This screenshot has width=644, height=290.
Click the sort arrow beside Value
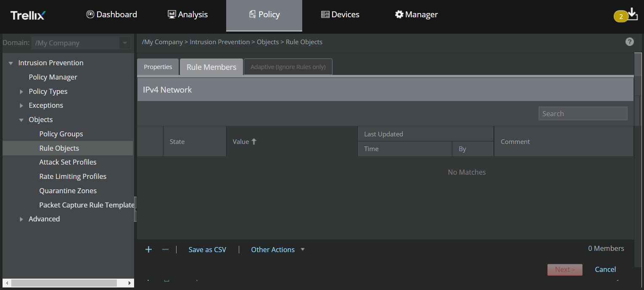coord(254,141)
